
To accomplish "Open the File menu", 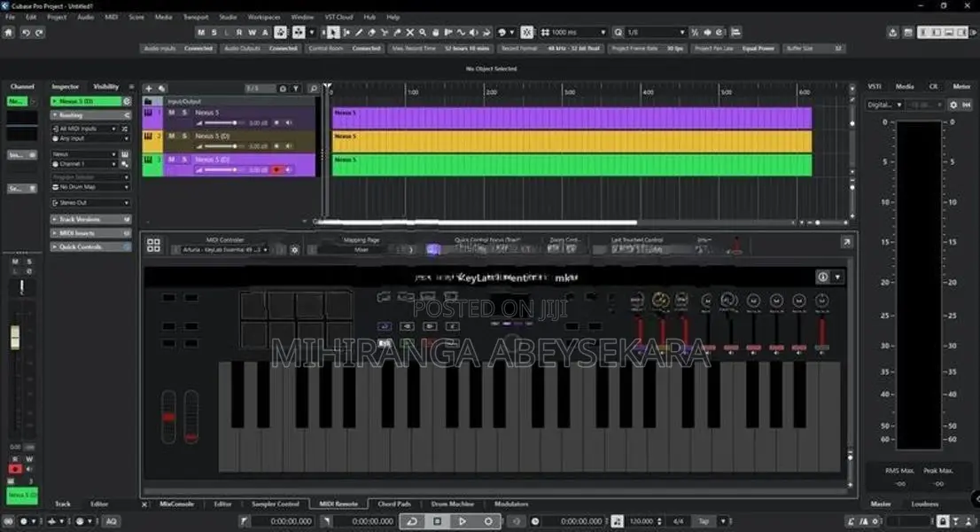I will pyautogui.click(x=11, y=18).
